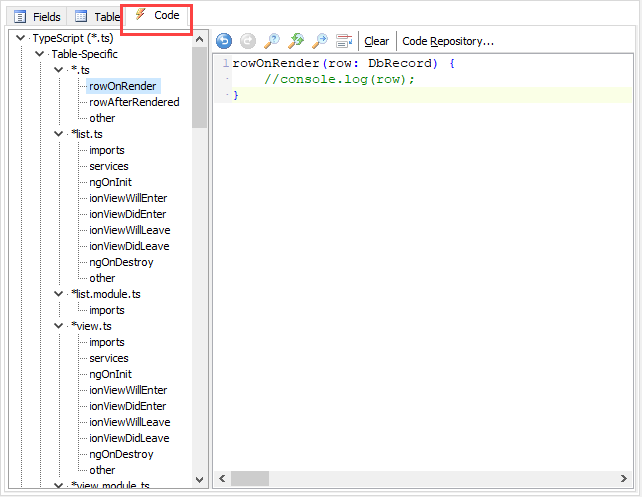This screenshot has width=642, height=497.
Task: Select 'ionViewDidEnter' under *list.ts
Action: [128, 214]
